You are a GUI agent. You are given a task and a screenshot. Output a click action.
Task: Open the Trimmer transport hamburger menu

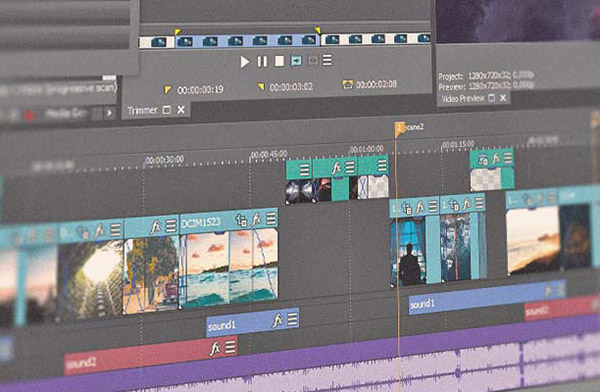tap(327, 60)
